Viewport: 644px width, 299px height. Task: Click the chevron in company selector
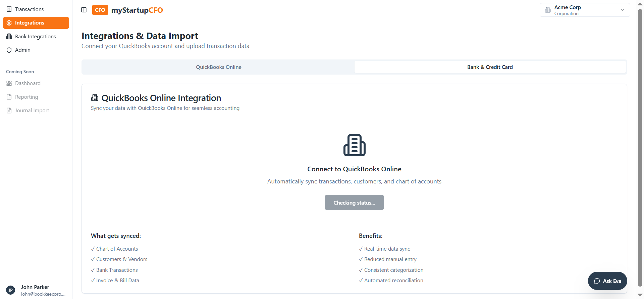point(622,10)
